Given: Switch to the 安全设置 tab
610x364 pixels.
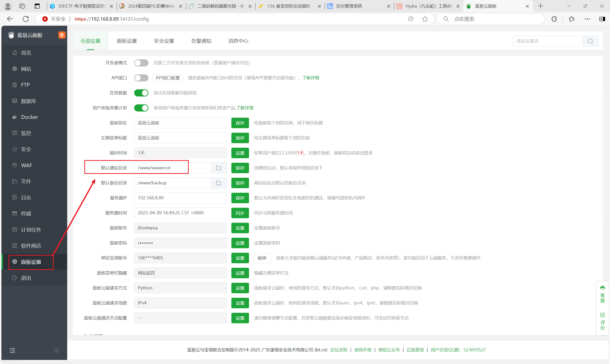Looking at the screenshot, I should point(164,41).
